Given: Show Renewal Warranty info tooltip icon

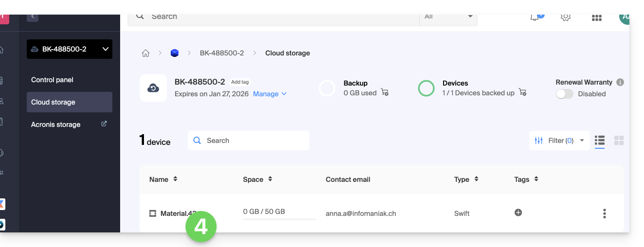Looking at the screenshot, I should coord(620,83).
